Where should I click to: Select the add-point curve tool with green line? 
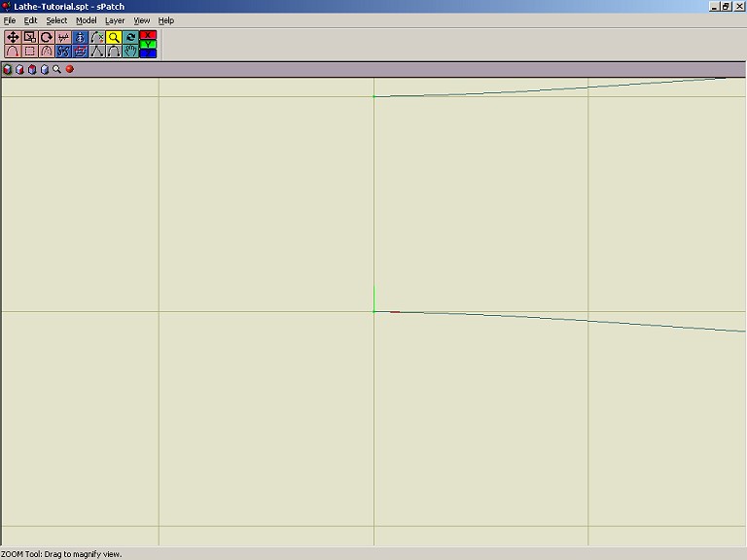[96, 37]
